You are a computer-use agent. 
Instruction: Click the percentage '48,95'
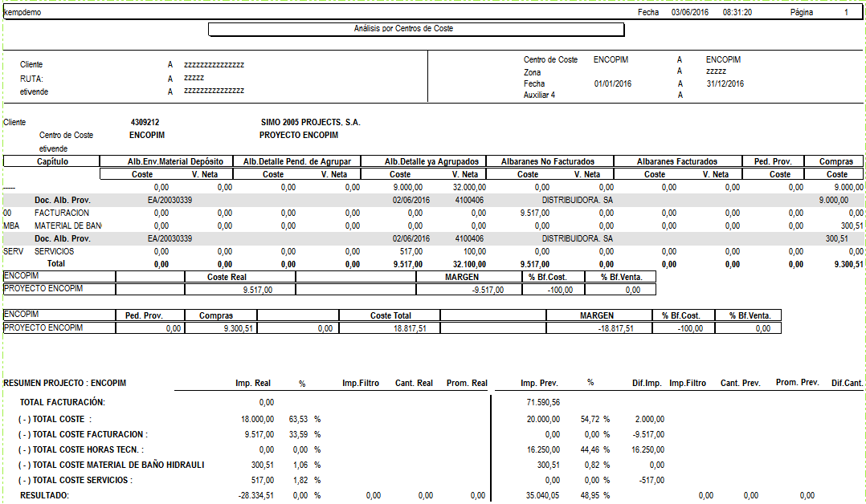pos(590,496)
